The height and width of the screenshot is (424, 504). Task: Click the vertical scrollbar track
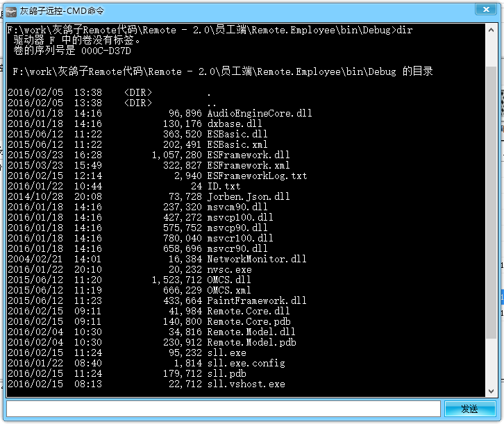point(491,208)
